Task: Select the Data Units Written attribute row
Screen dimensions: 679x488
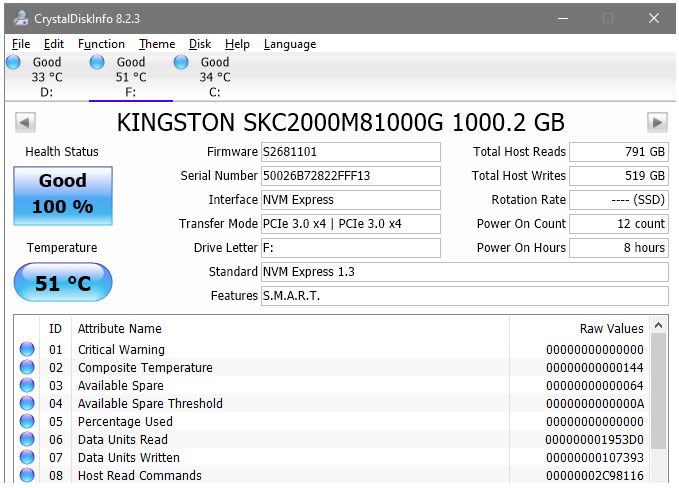Action: coord(332,458)
